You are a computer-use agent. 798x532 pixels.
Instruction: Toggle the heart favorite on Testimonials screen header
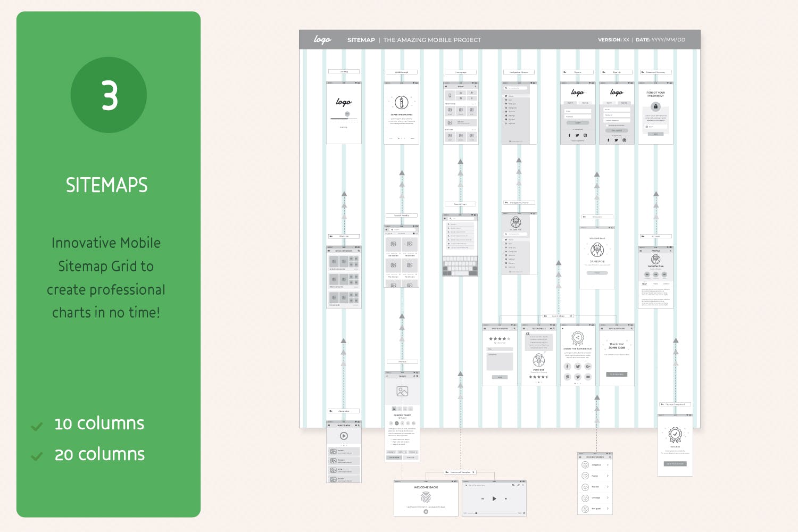point(551,328)
